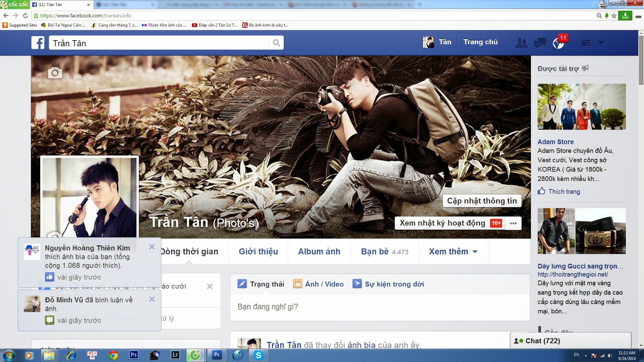This screenshot has width=644, height=362.
Task: Open Bộ ảnh kinh dị bookmark
Action: (265, 25)
